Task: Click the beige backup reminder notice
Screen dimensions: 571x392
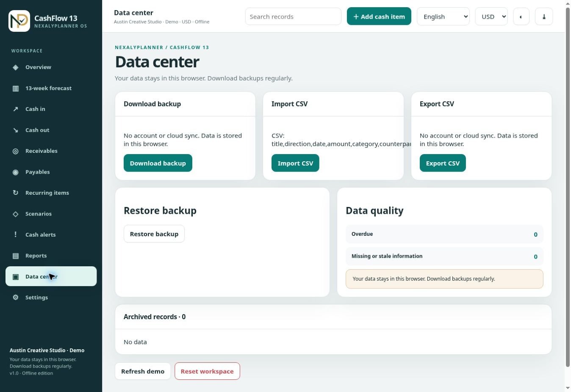Action: (x=444, y=279)
